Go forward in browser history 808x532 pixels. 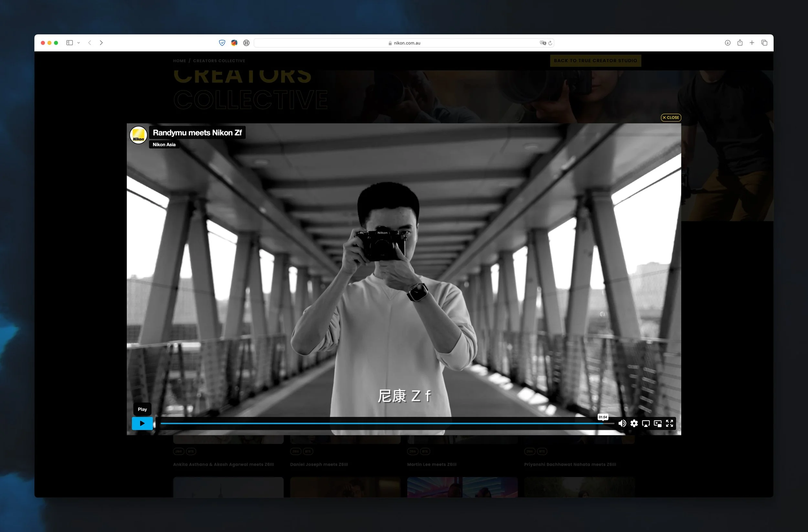(101, 43)
